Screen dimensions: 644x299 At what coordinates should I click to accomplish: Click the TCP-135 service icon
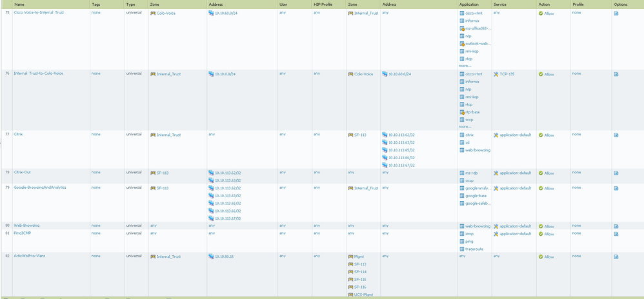[x=496, y=74]
